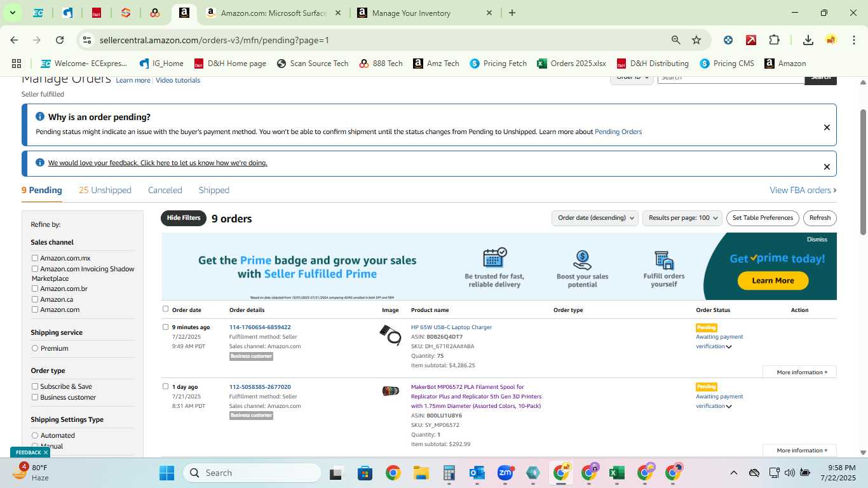Click the order search input field

(731, 78)
